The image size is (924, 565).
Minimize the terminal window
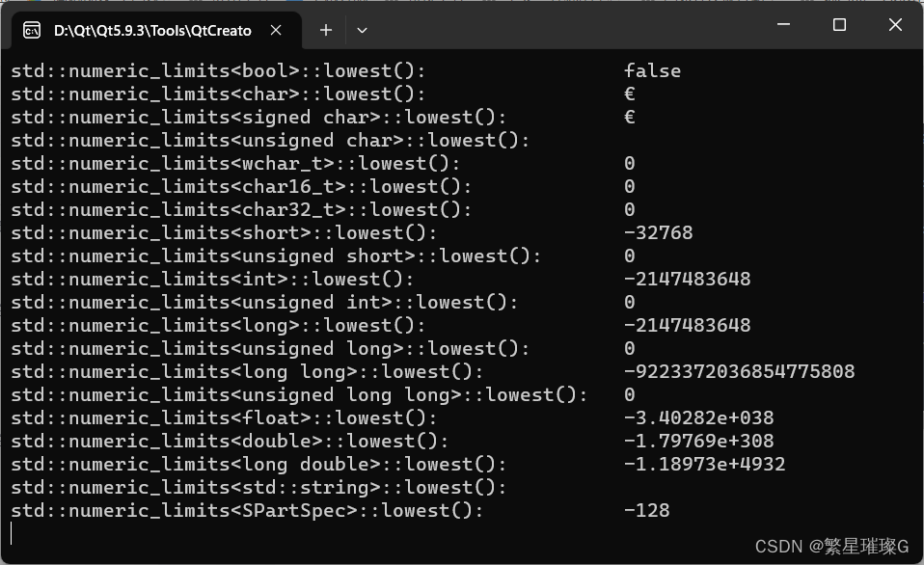783,25
